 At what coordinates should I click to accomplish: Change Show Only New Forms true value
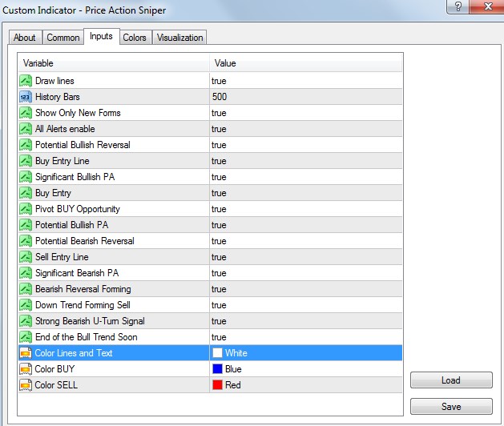tap(305, 113)
